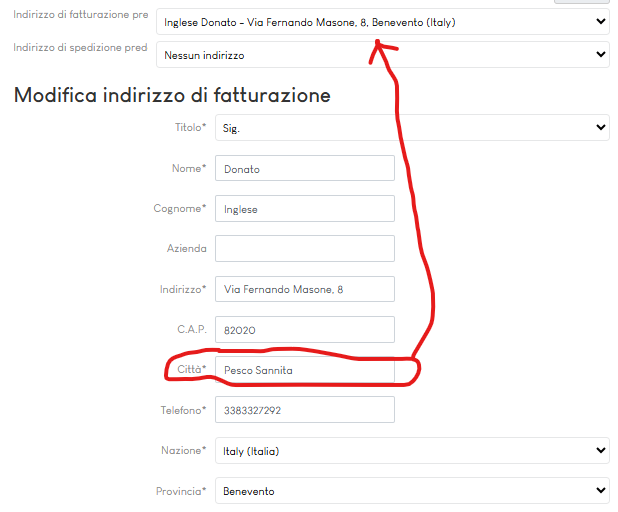Screen dimensions: 618x512
Task: Click the Modifica indirizzo di fatturazione heading
Action: click(x=172, y=96)
